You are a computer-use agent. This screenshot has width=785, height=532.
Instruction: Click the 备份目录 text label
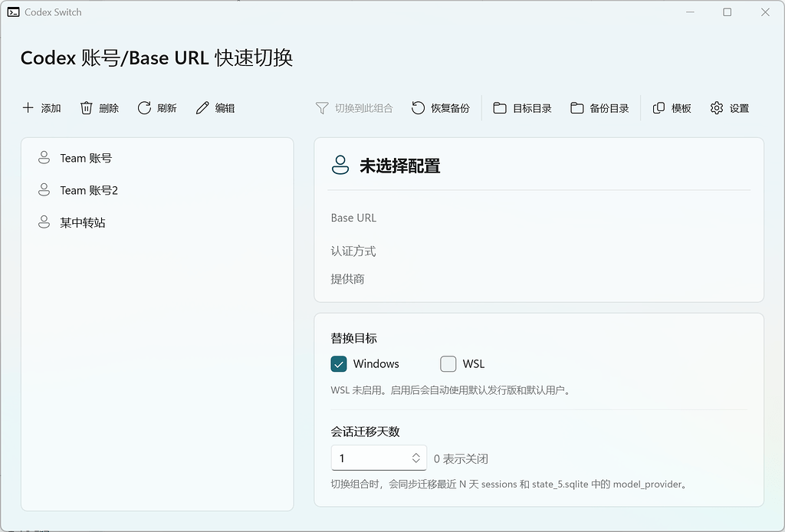click(609, 108)
